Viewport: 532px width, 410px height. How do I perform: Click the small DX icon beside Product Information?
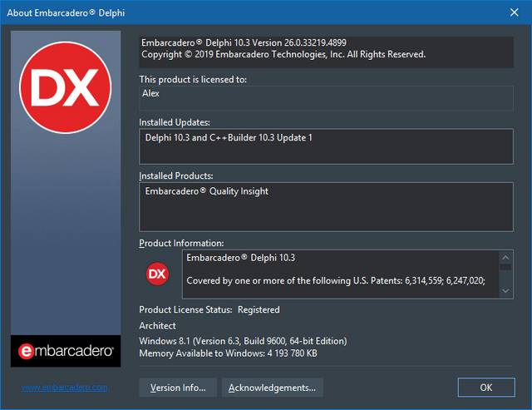[x=157, y=274]
